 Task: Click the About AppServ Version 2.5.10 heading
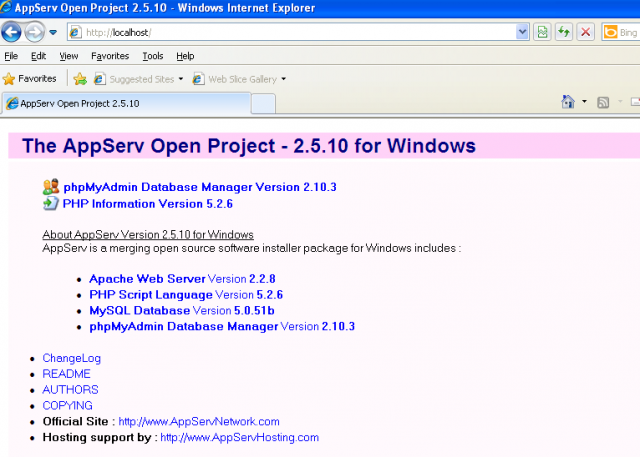148,235
